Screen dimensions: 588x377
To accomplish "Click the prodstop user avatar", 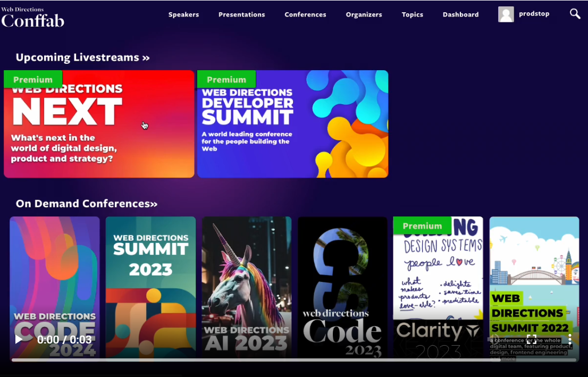I will (506, 14).
